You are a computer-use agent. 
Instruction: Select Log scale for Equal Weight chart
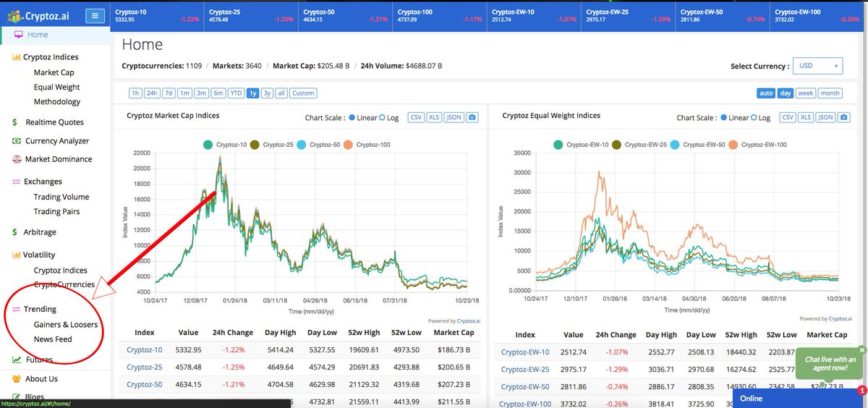754,117
